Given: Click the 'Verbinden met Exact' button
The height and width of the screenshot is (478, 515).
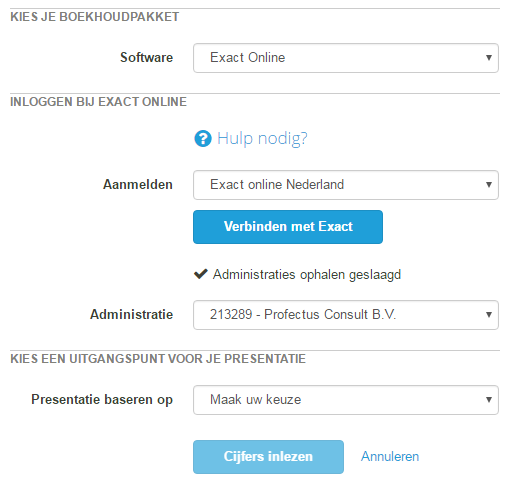Looking at the screenshot, I should pos(288,227).
